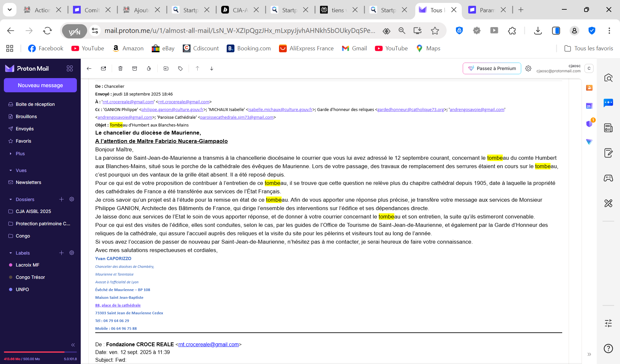Screen dimensions: 620x364
Task: Collapse the Labels section
Action: tap(11, 253)
